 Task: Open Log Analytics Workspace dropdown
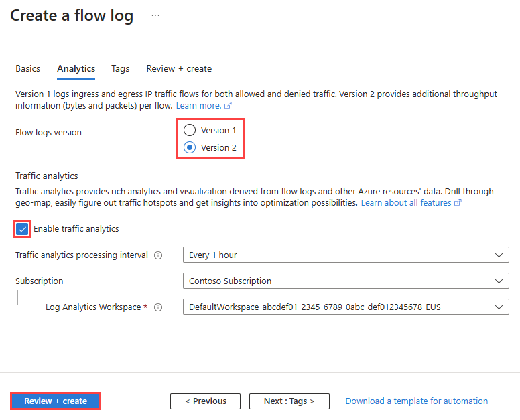click(345, 307)
